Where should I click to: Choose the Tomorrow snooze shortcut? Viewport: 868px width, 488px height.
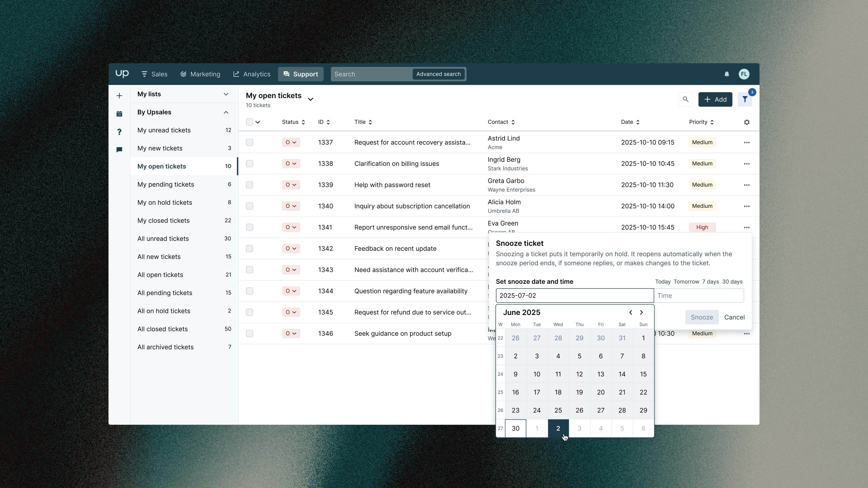coord(686,282)
